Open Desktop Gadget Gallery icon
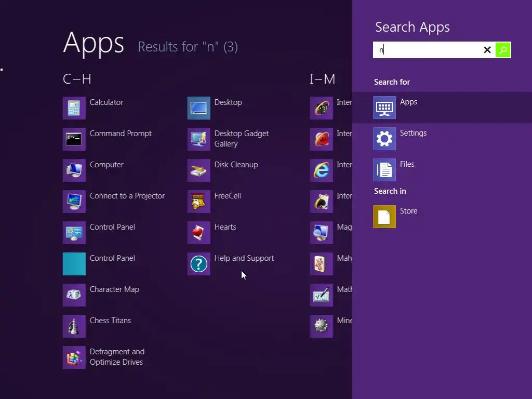Image resolution: width=532 pixels, height=399 pixels. pyautogui.click(x=199, y=139)
